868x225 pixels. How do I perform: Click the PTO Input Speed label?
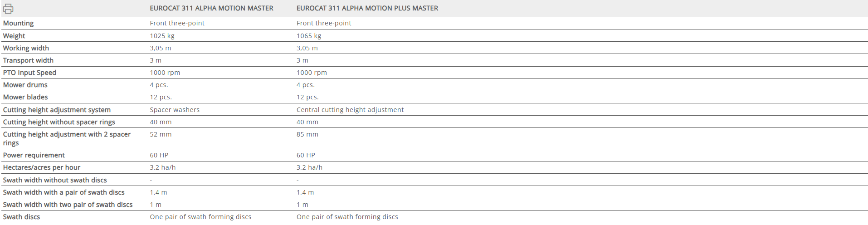coord(29,73)
